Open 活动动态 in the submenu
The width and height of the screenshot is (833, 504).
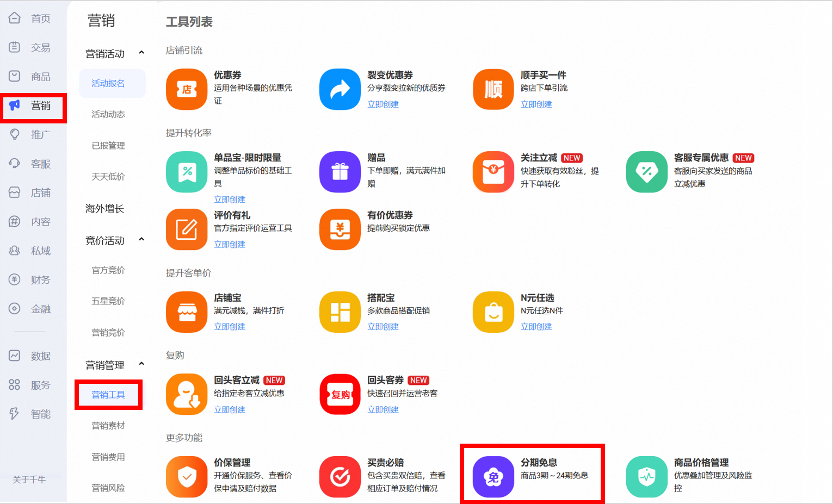pos(108,114)
